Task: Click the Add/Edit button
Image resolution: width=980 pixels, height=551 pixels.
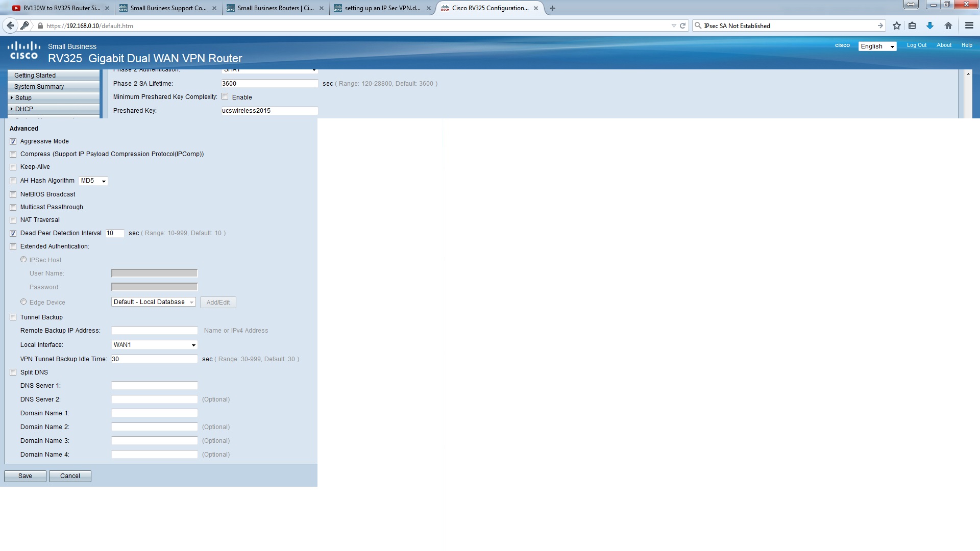Action: [x=218, y=303]
